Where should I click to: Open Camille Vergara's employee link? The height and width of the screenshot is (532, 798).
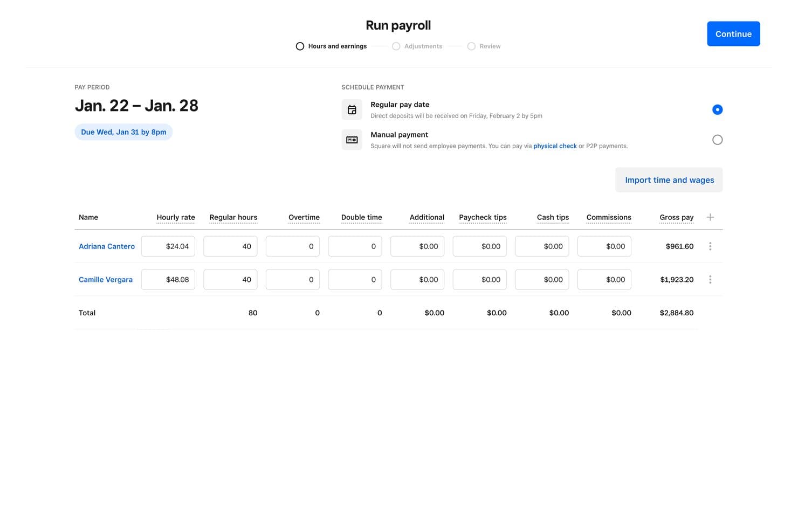coord(106,280)
